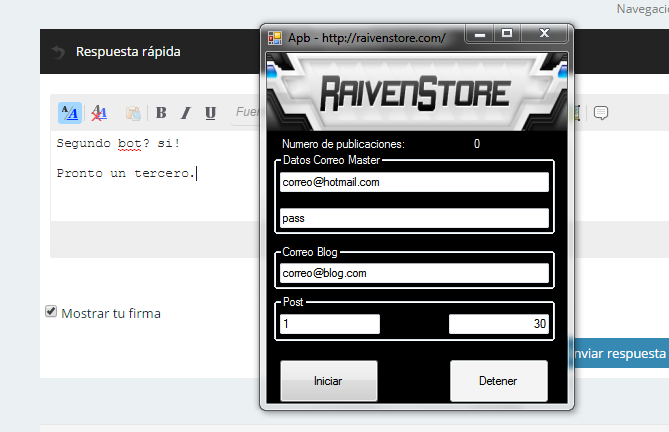The width and height of the screenshot is (669, 432).
Task: Click the Correo Blog field correo@blog.com
Action: tap(414, 273)
